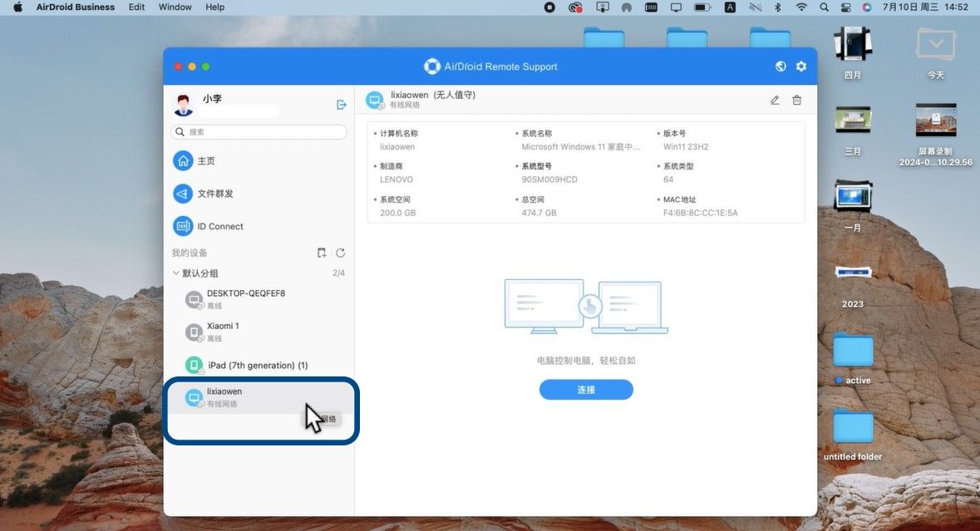Select lixiaowen device in list

(259, 397)
